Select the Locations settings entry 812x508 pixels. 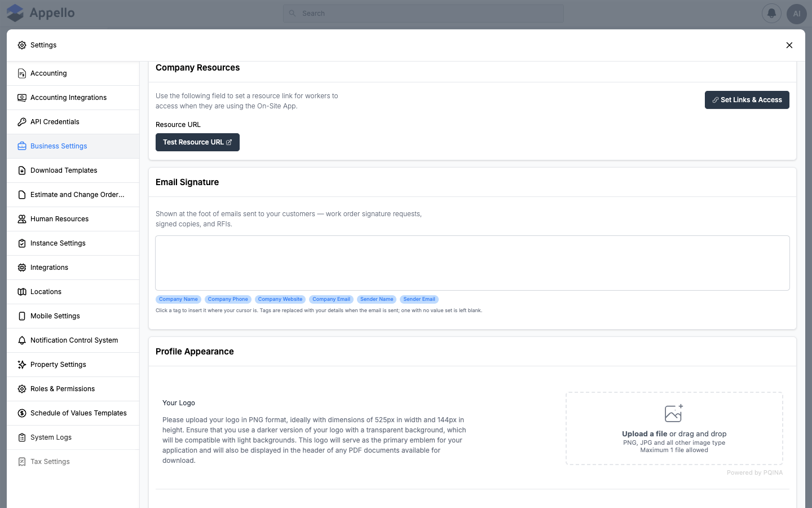[x=73, y=292]
